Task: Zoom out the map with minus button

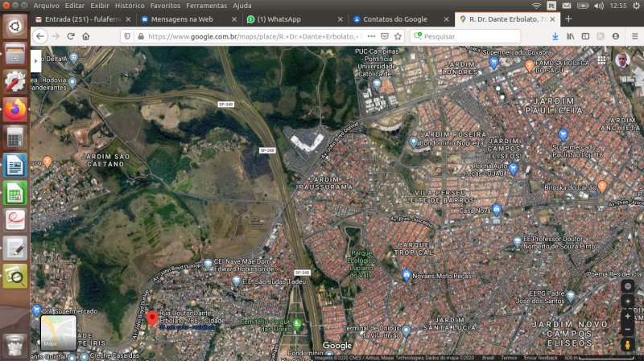Action: (x=627, y=329)
